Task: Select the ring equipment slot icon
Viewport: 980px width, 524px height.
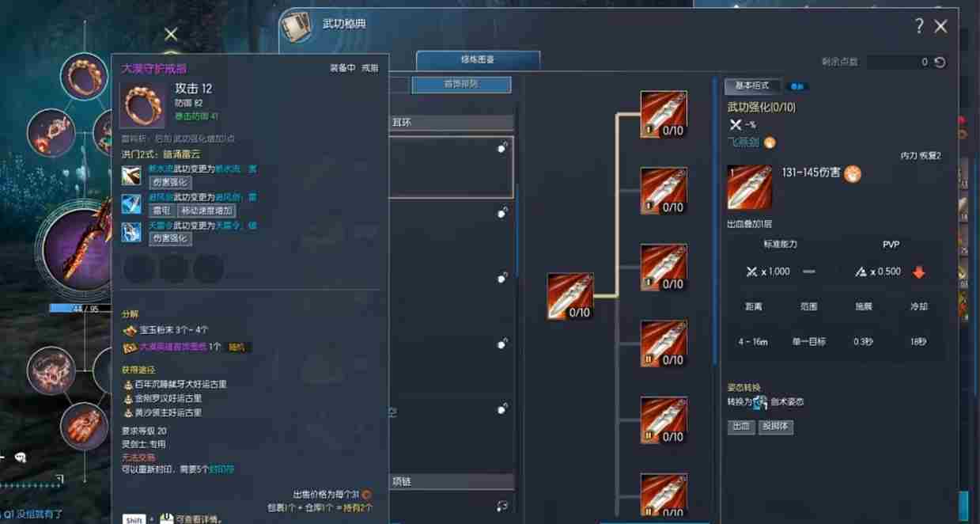Action: coord(84,77)
